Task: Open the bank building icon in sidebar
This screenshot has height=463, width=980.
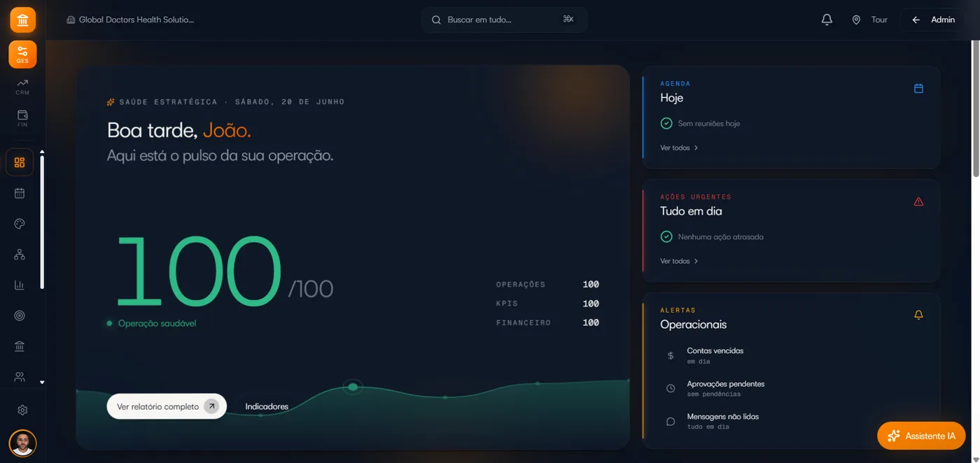Action: pos(20,346)
